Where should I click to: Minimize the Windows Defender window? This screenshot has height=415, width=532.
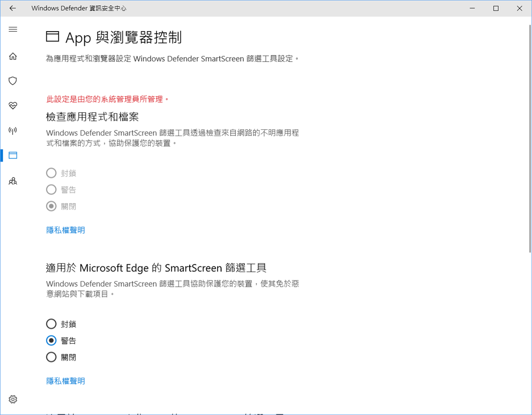point(472,8)
